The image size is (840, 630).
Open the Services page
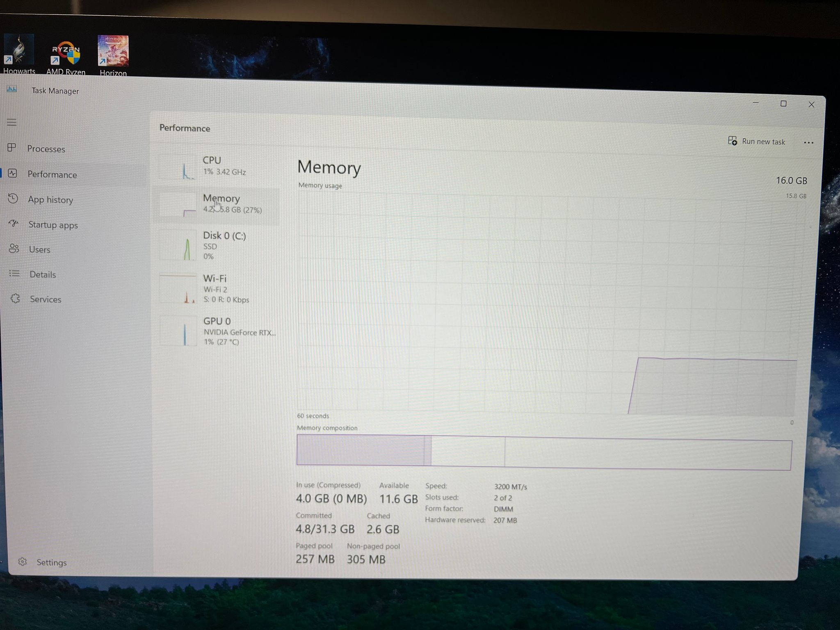click(x=46, y=299)
